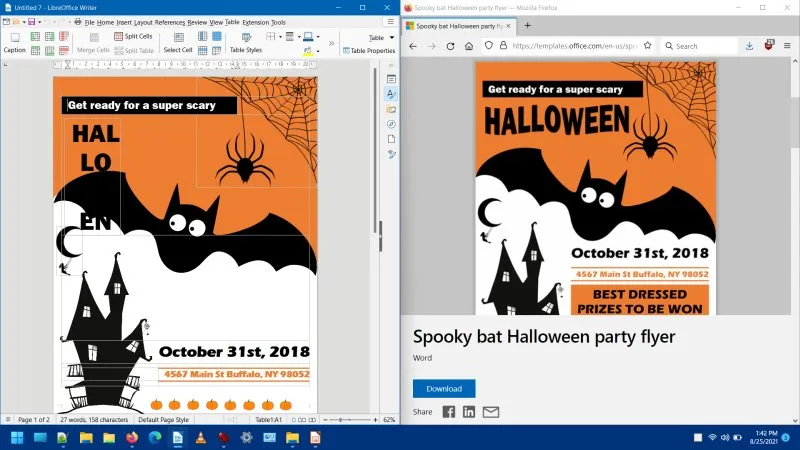The width and height of the screenshot is (800, 450).
Task: Open the Layout menu in Writer
Action: coord(143,21)
